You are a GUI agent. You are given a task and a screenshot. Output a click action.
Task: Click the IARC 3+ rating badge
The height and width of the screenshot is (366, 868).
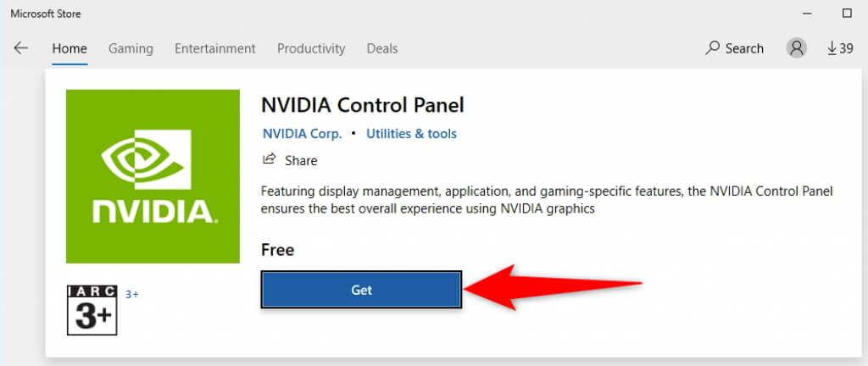pos(92,310)
